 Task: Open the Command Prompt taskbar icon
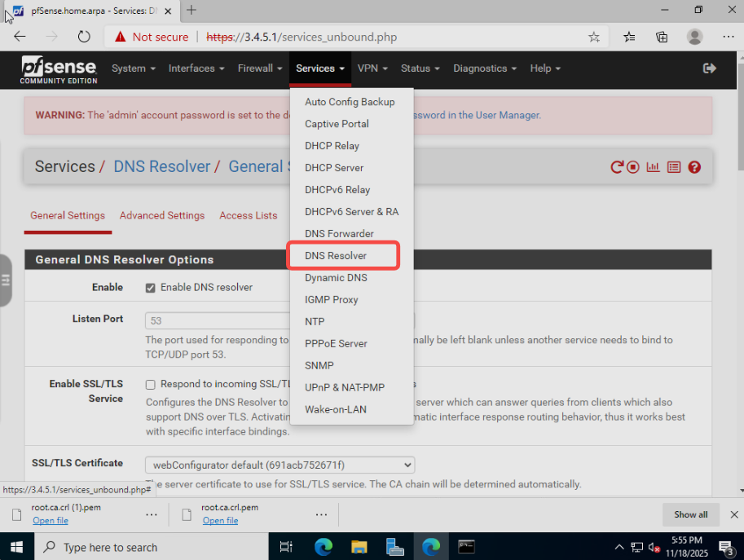tap(466, 547)
